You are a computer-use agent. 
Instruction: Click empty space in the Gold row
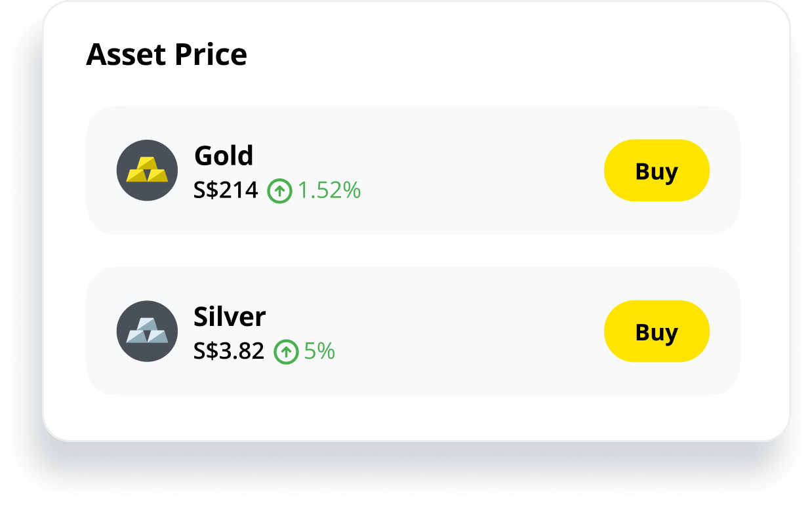479,171
